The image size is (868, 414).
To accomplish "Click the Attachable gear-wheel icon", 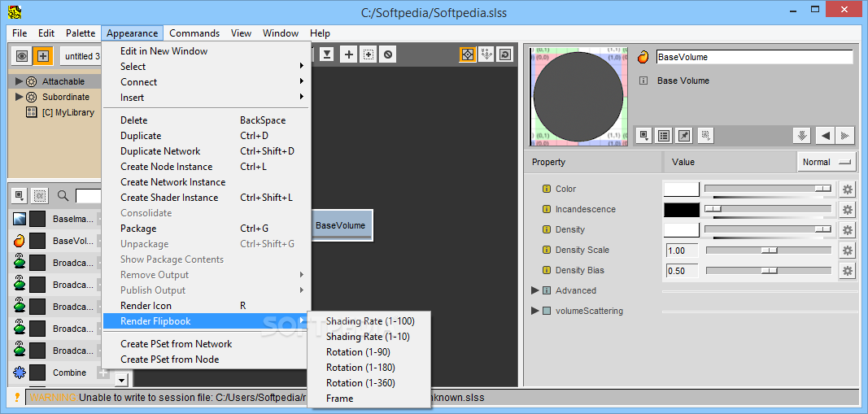I will click(x=32, y=81).
